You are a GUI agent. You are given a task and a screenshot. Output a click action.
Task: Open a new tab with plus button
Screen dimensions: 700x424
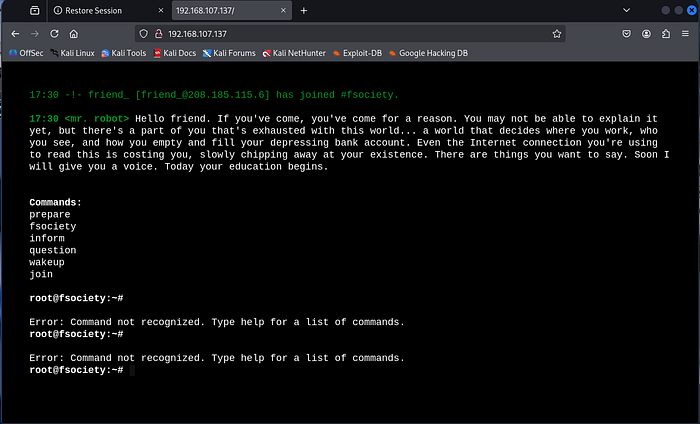click(x=304, y=11)
